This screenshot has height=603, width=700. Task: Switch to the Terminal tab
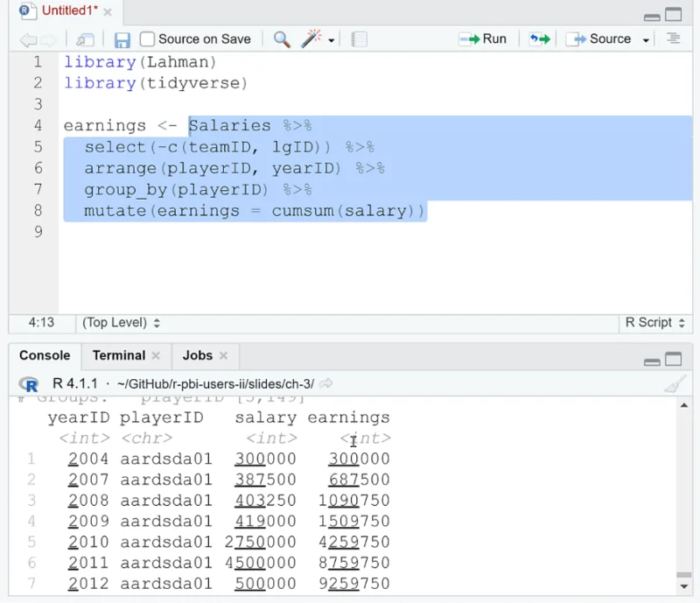pos(119,355)
